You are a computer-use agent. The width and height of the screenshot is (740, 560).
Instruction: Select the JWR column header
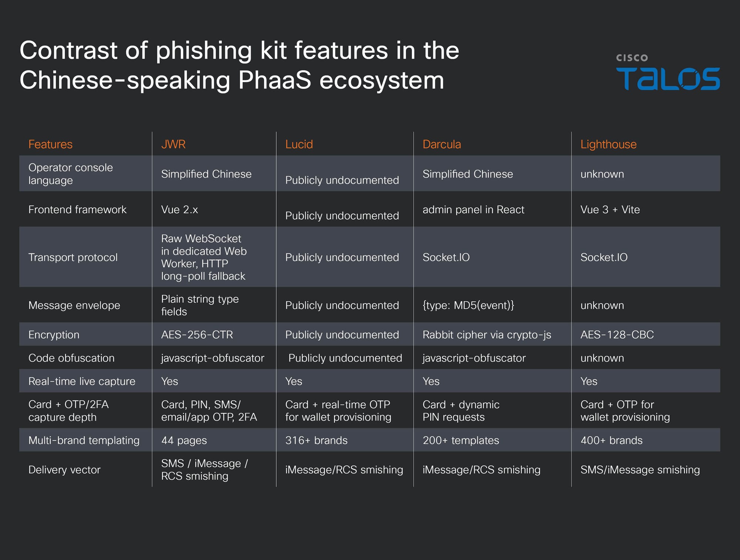tap(173, 144)
